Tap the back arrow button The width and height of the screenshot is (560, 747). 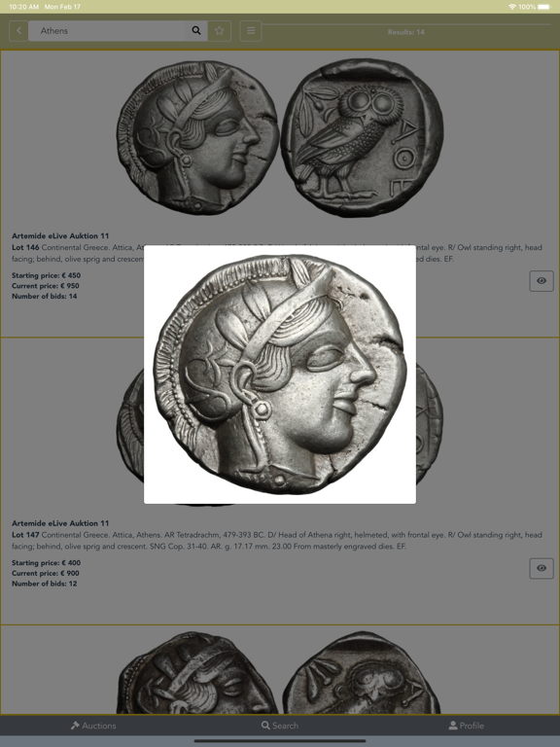pyautogui.click(x=18, y=31)
